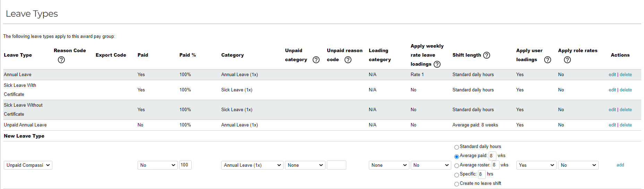Click the Paid % column header

click(x=188, y=55)
